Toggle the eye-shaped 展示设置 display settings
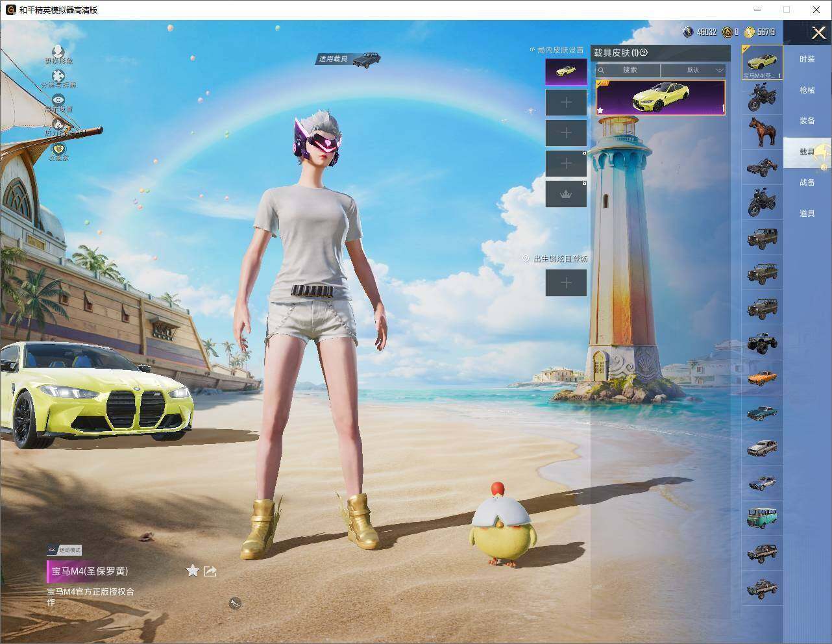 58,100
